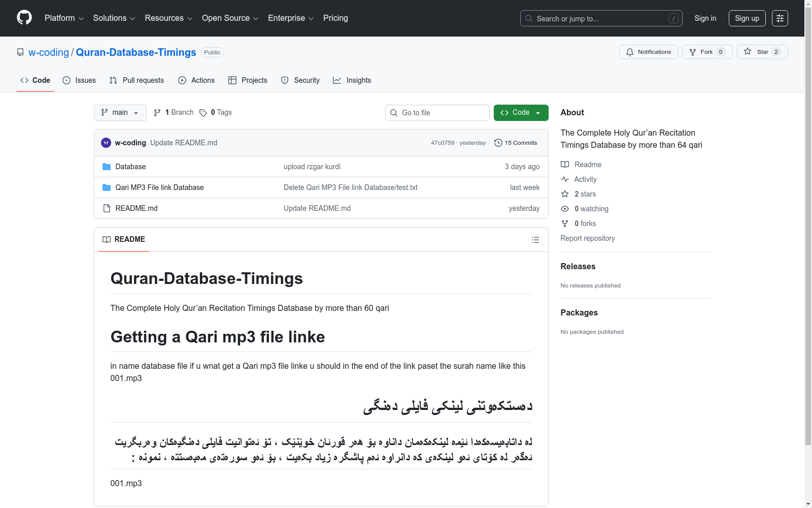
Task: Click the star icon next to 2 stars
Action: 565,194
